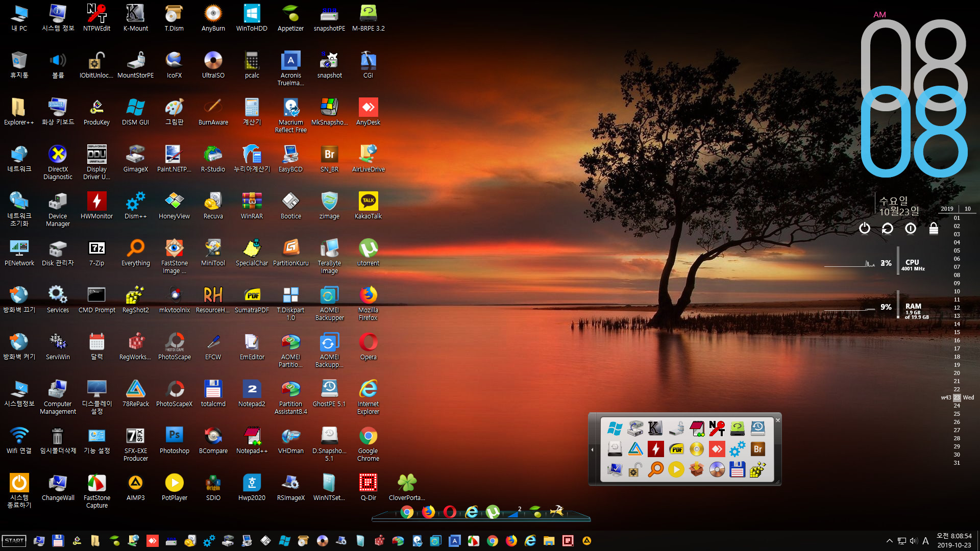Select the WinToHDD desktop icon

tap(252, 17)
